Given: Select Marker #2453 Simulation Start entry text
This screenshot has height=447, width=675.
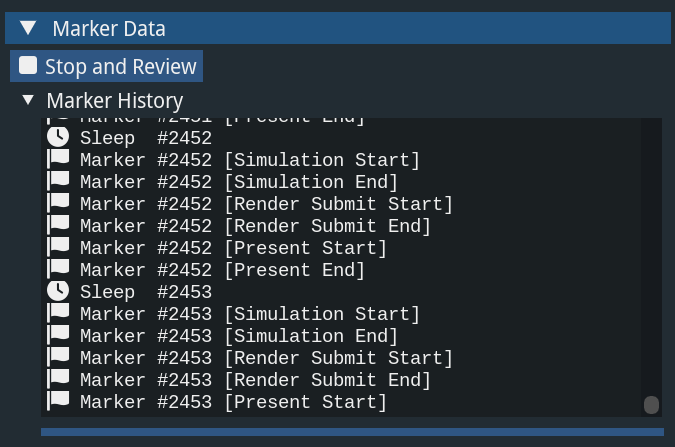Looking at the screenshot, I should click(250, 314).
